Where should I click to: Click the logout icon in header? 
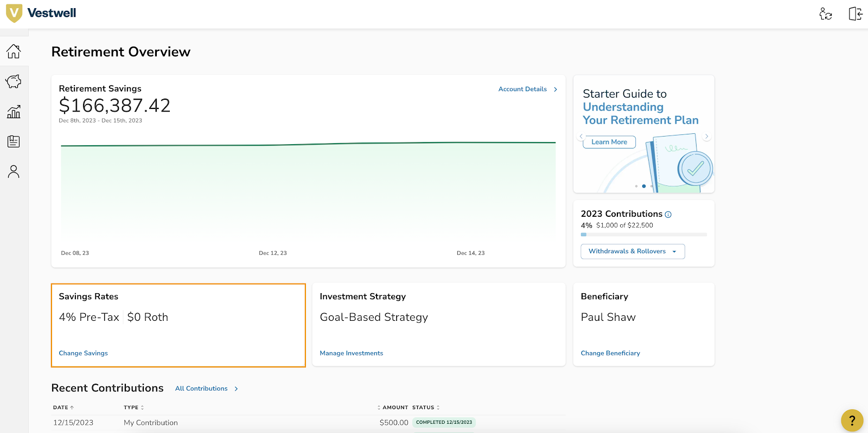pos(855,14)
